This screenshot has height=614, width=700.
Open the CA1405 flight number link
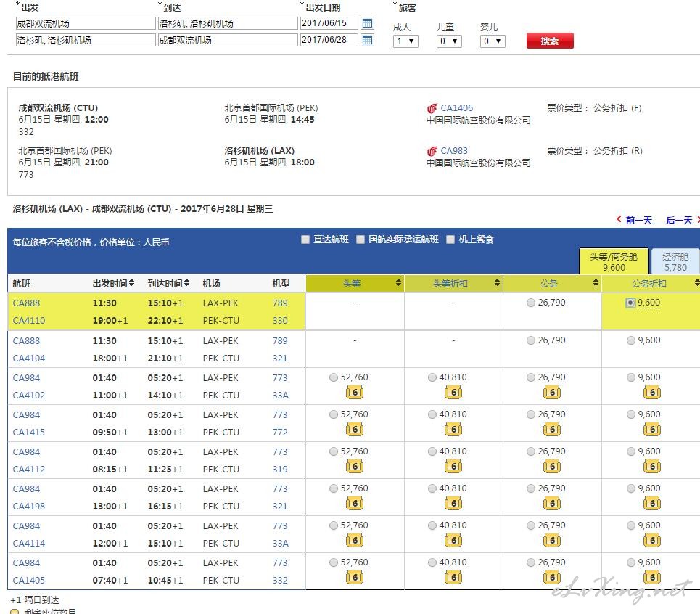[x=29, y=581]
